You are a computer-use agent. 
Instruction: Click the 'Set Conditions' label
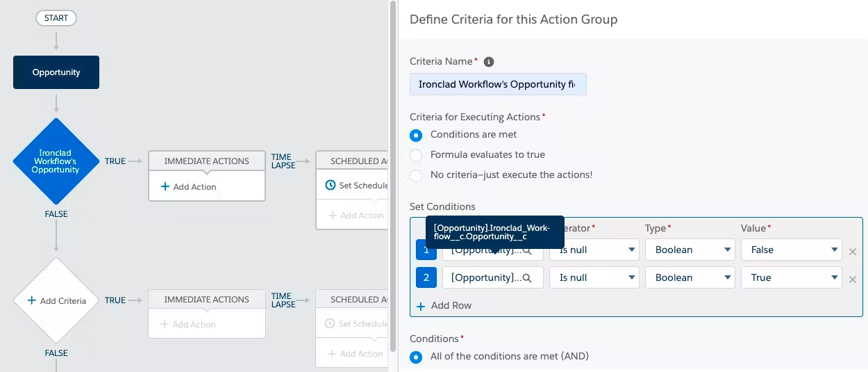point(442,207)
